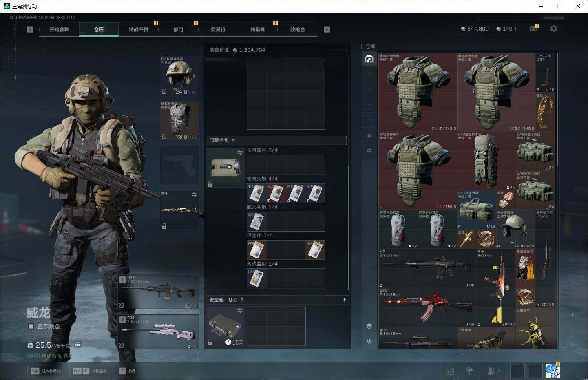588x380 pixels.
Task: Click the first empty 长弓溪谷 card slot
Action: [256, 165]
